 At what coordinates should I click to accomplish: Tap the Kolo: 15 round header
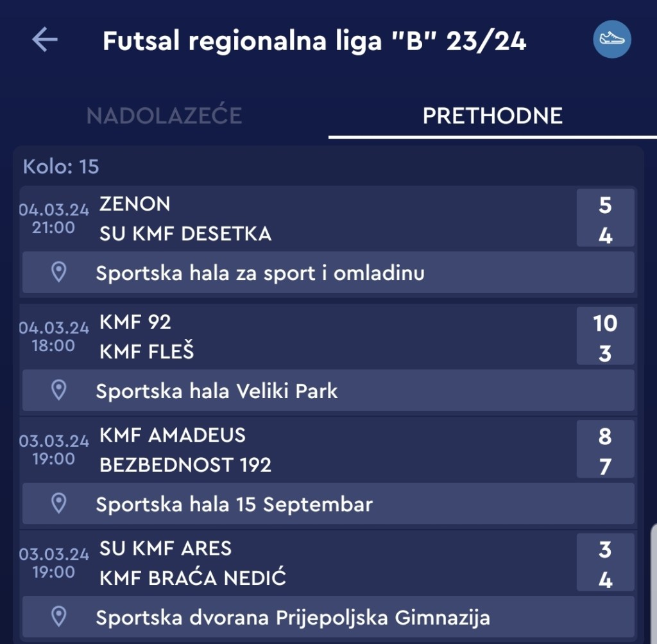point(62,167)
